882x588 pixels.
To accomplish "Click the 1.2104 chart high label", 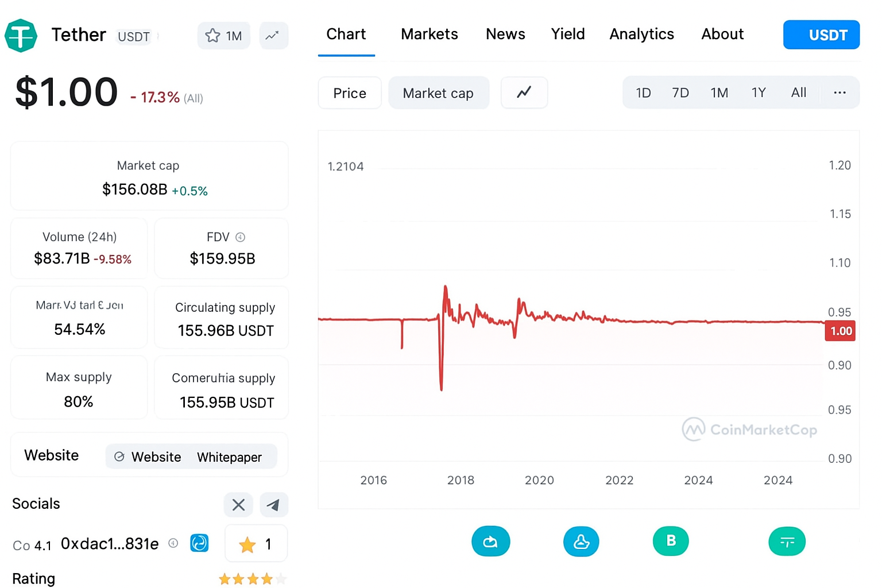I will tap(346, 167).
